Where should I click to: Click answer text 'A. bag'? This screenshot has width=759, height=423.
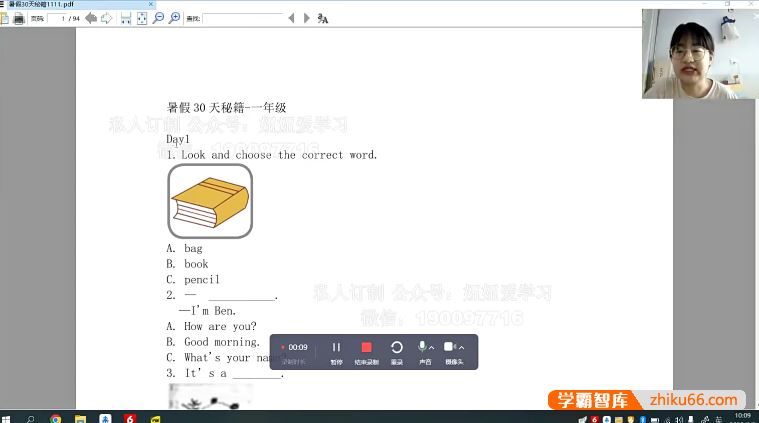point(184,248)
